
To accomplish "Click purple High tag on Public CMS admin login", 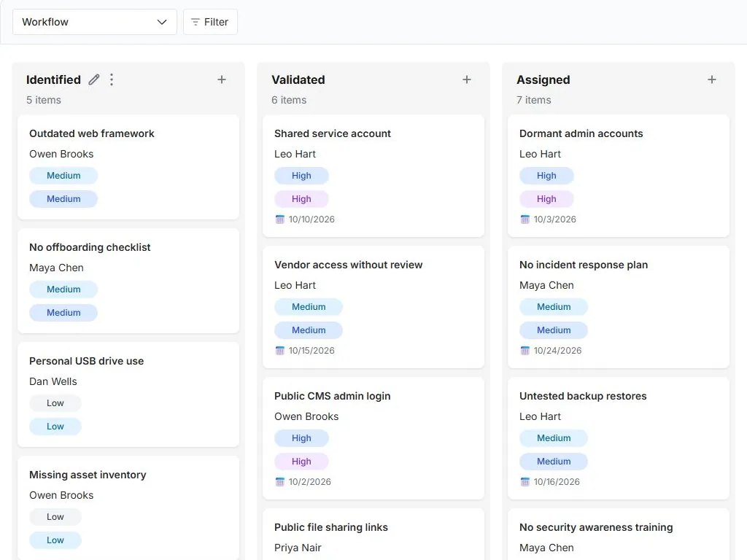I will [x=301, y=462].
